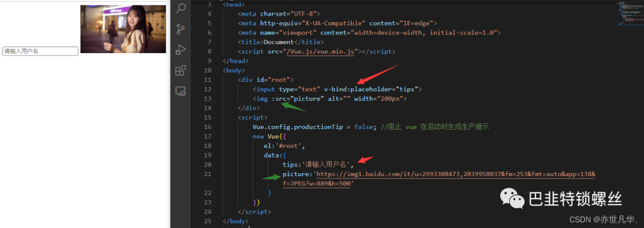Screen dimensions: 644x228
Task: Click the closing </body> tag on line 25
Action: pyautogui.click(x=236, y=221)
